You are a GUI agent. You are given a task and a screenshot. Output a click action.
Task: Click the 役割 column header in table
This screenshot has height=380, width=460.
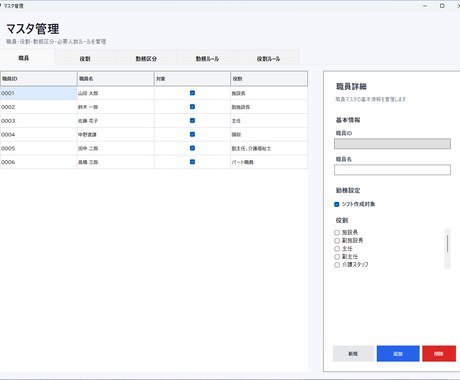coord(269,79)
